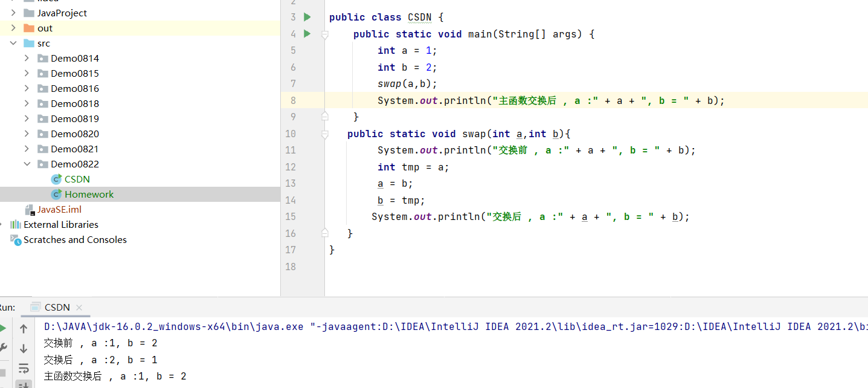Expand the Demo0816 package

click(x=27, y=88)
